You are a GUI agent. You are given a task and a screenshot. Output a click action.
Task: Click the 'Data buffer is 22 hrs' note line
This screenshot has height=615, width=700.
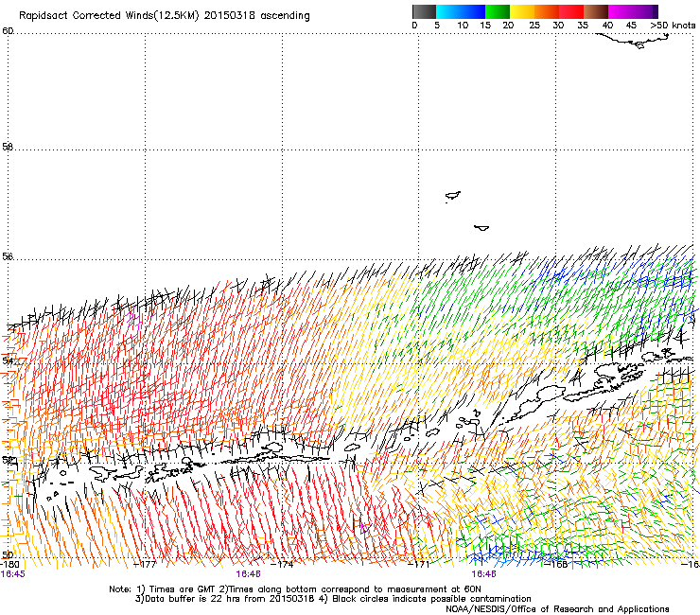[333, 599]
